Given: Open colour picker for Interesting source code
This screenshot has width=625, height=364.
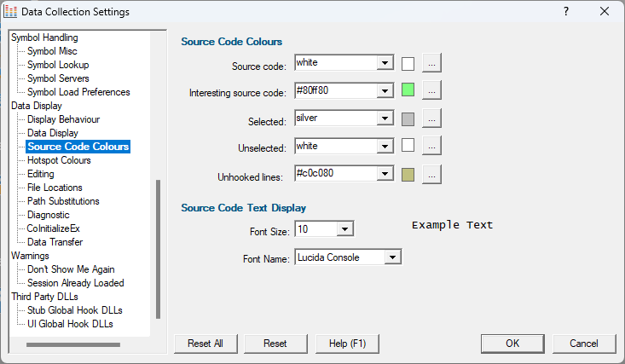Looking at the screenshot, I should coord(431,90).
